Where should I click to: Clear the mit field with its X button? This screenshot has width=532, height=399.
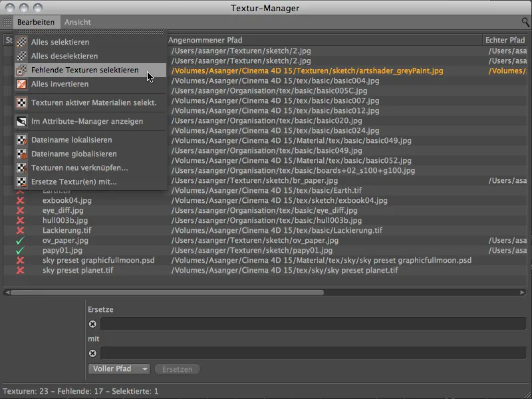(92, 353)
